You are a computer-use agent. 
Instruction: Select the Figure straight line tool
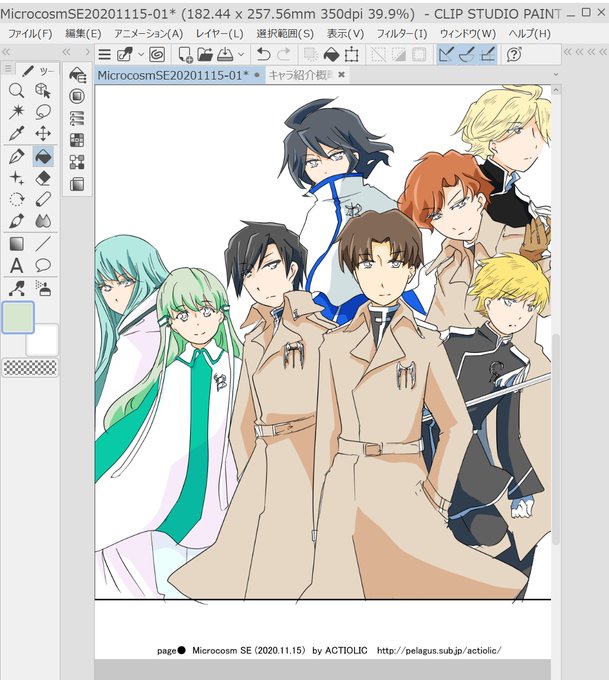coord(43,244)
